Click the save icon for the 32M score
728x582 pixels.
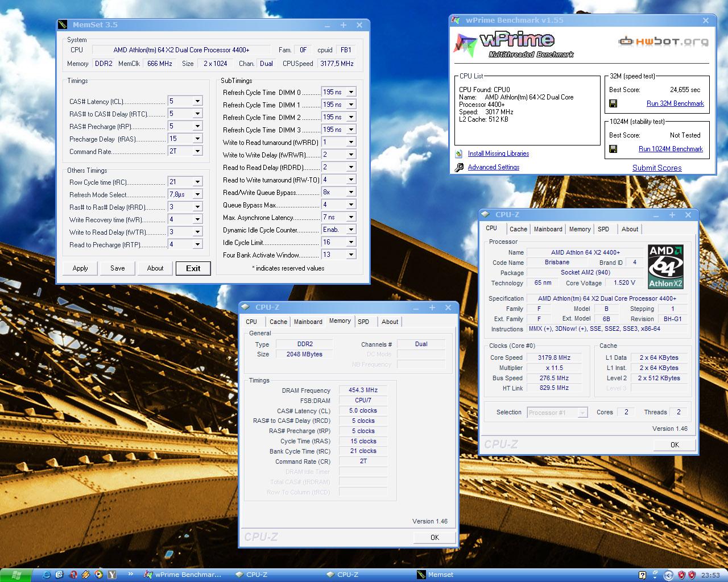click(614, 103)
